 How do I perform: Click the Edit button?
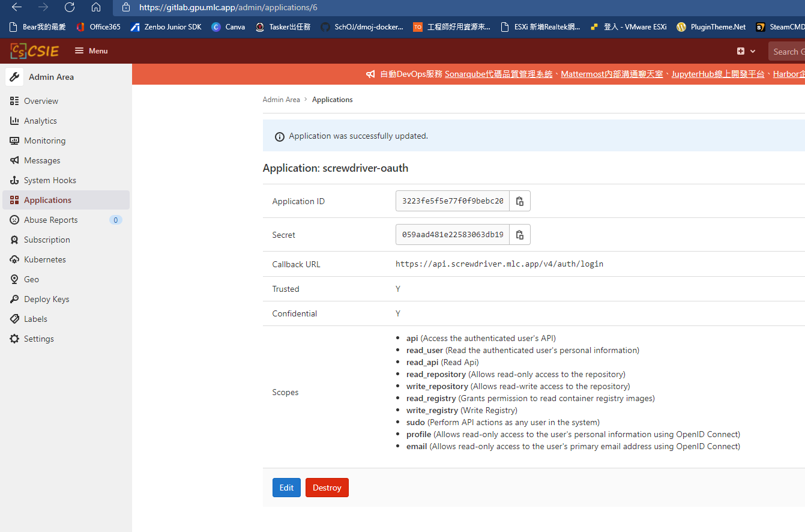(286, 488)
